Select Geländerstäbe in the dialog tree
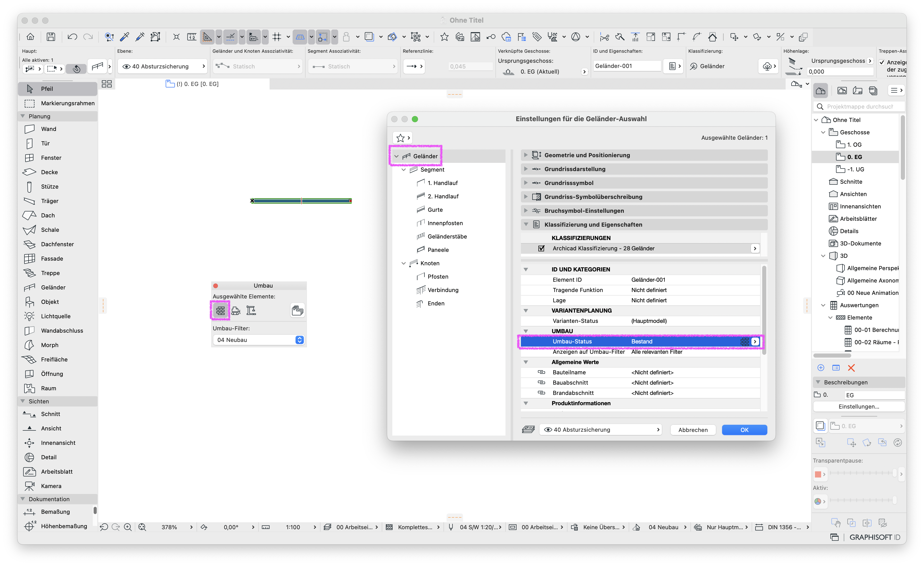The width and height of the screenshot is (924, 566). [x=447, y=236]
